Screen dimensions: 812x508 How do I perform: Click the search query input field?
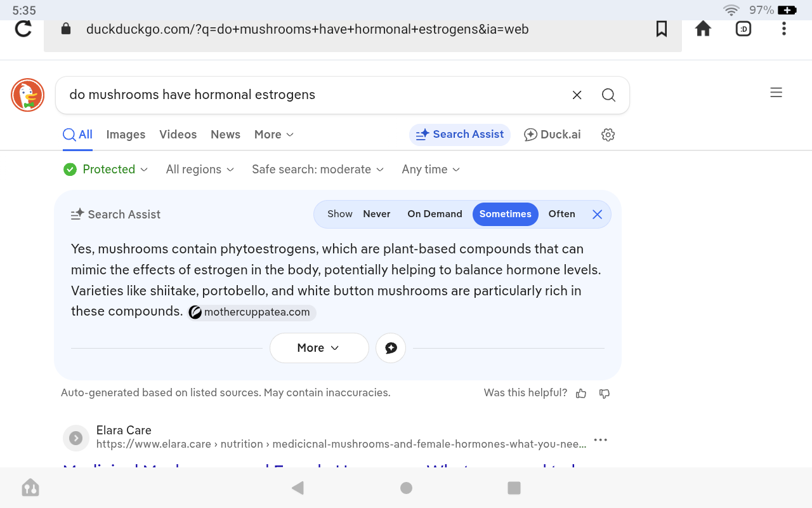[x=311, y=95]
